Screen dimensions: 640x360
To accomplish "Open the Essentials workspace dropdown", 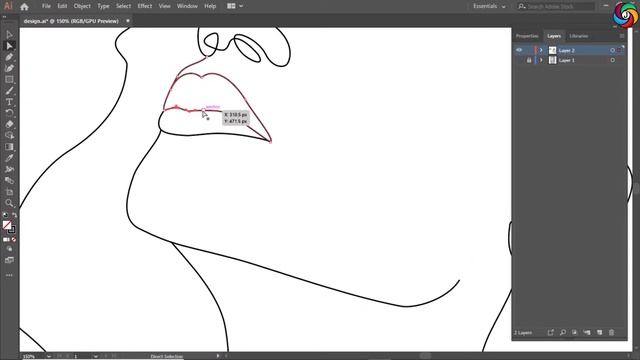I will (489, 6).
